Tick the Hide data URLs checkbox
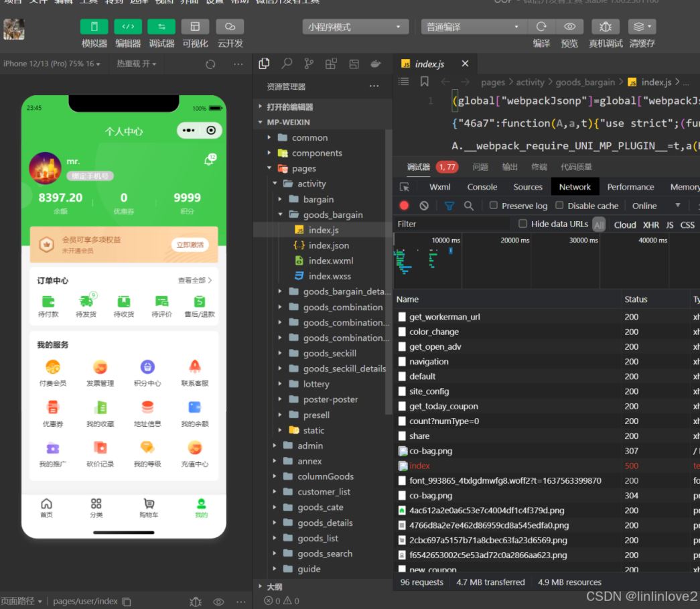 (523, 224)
